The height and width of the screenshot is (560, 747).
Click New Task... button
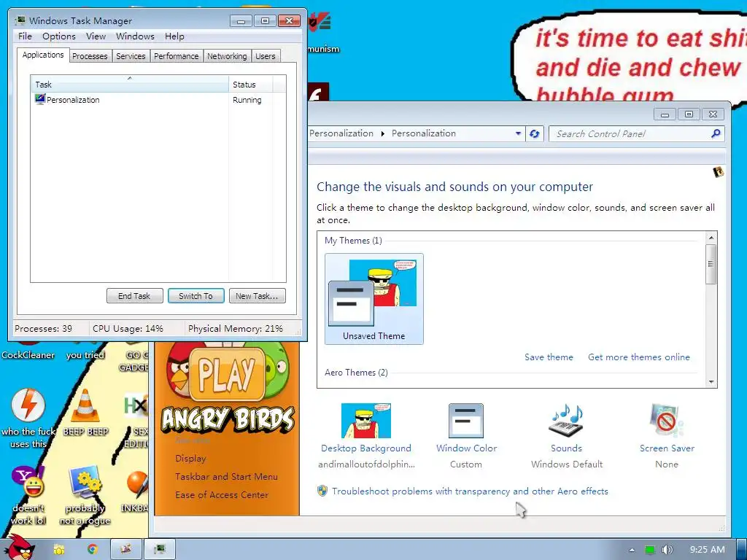pyautogui.click(x=257, y=296)
